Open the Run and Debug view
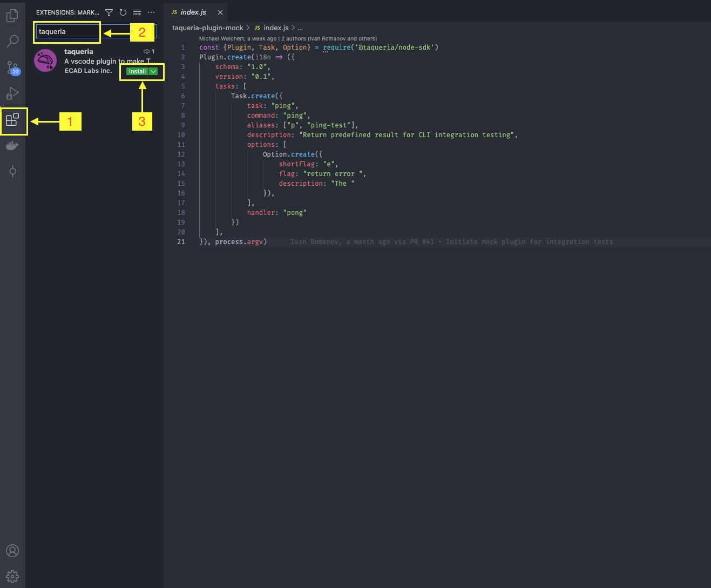 pos(12,94)
